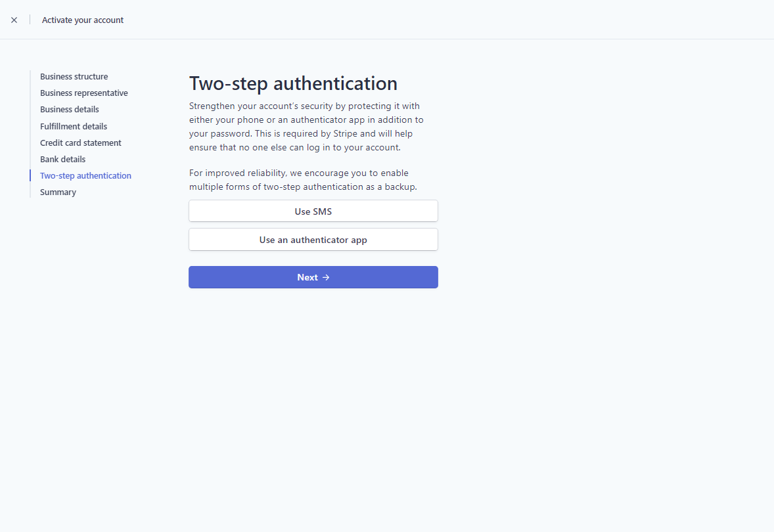
Task: Select the Two-step authentication step
Action: (85, 175)
